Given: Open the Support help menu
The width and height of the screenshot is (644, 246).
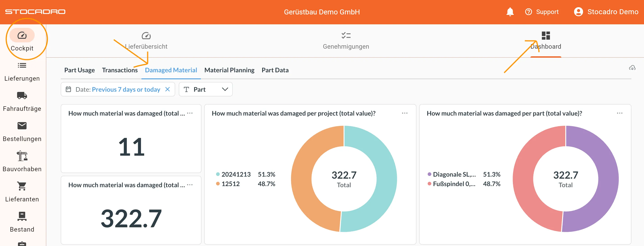Looking at the screenshot, I should pyautogui.click(x=541, y=11).
